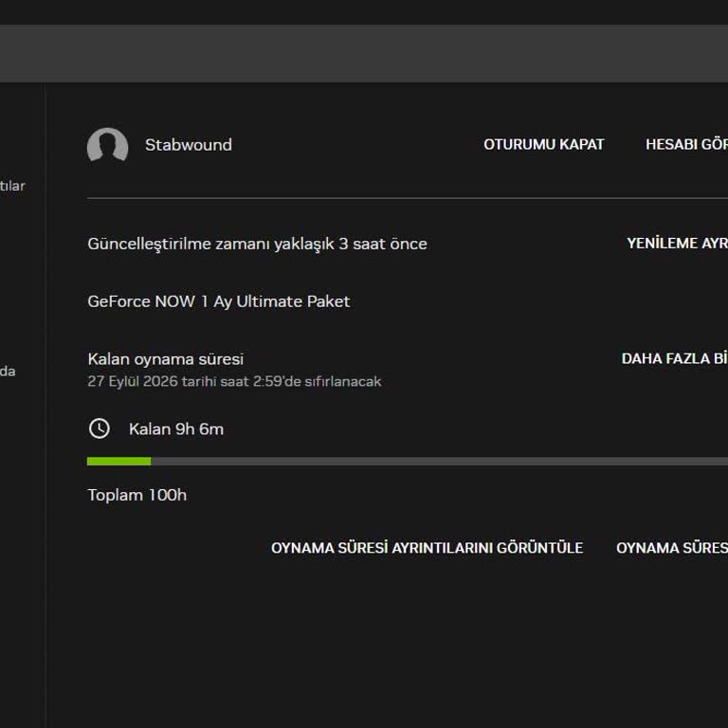
Task: Click the 'Kalan oynama süresi' heading
Action: coord(165,359)
